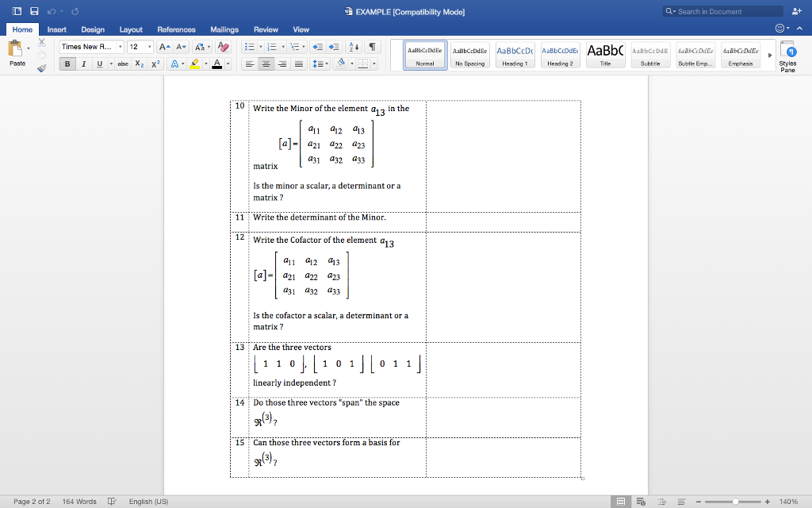Collapse the ribbon with chevron

799,28
